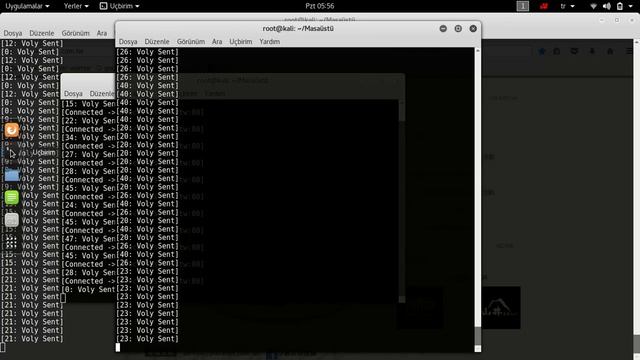Open the tr keyboard layout dropdown
The width and height of the screenshot is (640, 360).
tap(567, 6)
